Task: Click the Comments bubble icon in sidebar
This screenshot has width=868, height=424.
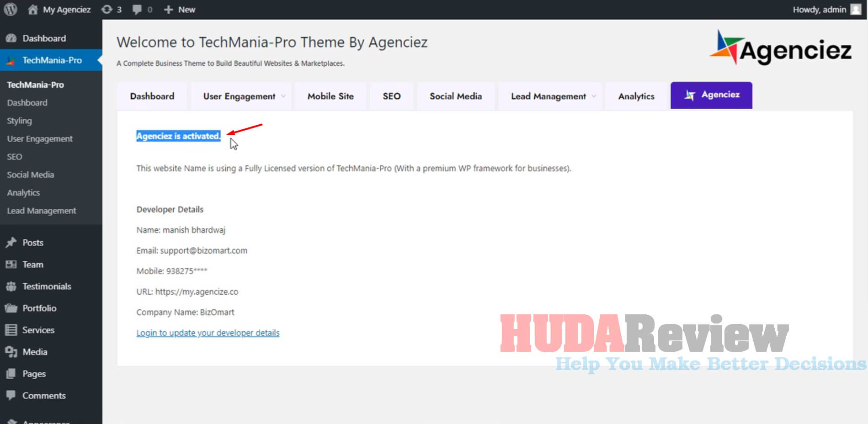Action: [11, 395]
